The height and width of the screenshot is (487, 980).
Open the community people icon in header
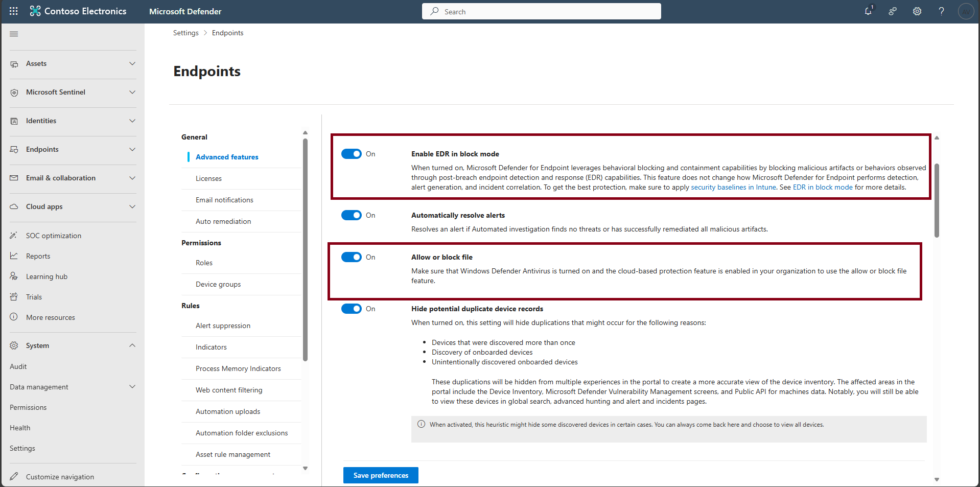pos(893,11)
